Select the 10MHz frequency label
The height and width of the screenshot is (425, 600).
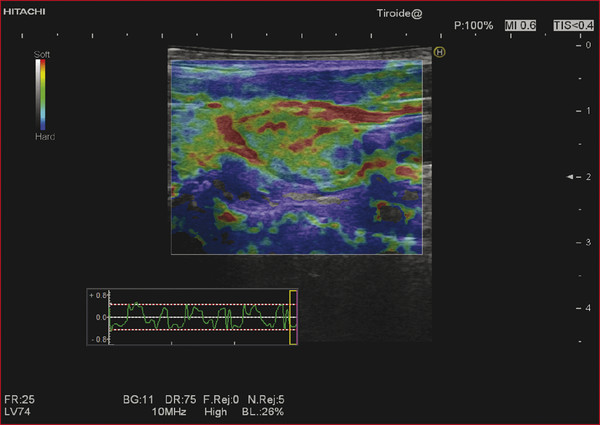pos(170,411)
